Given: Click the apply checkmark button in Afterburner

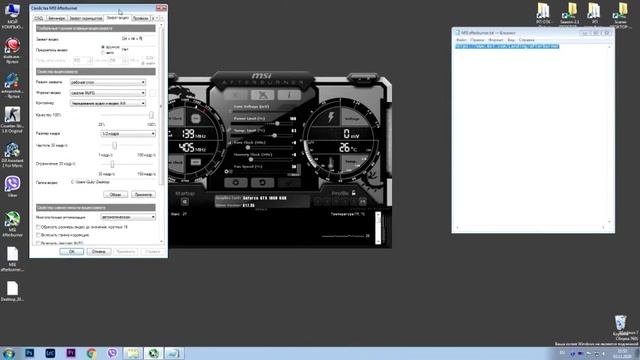Looking at the screenshot, I should pos(289,182).
